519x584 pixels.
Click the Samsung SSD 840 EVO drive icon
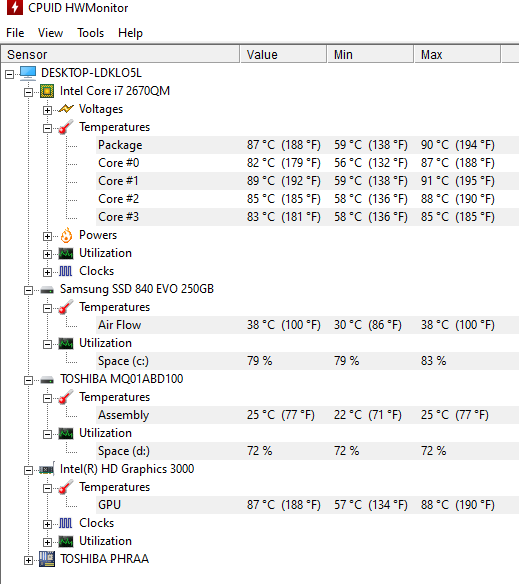47,290
